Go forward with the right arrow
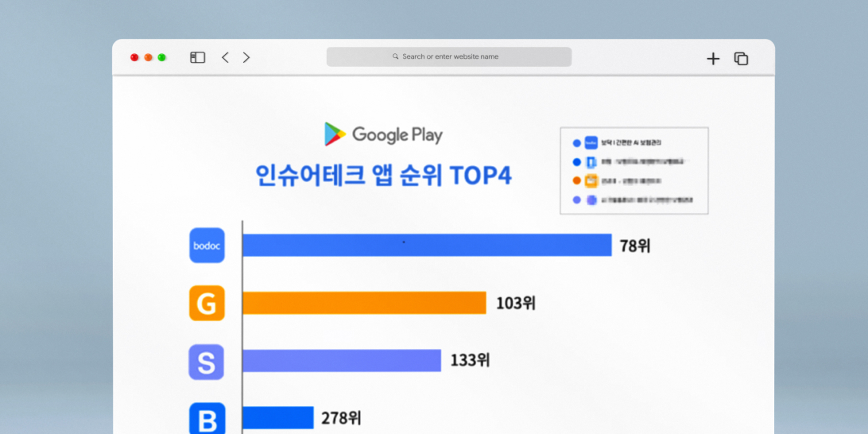 pyautogui.click(x=246, y=57)
